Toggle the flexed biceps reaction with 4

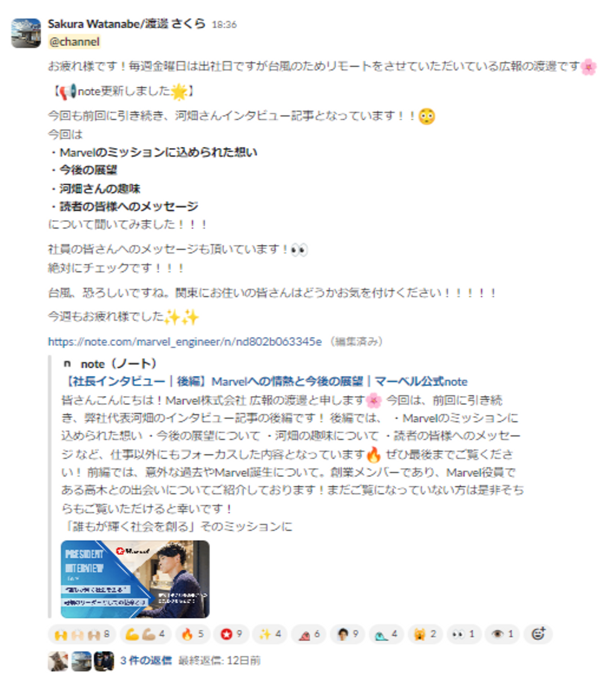(145, 634)
